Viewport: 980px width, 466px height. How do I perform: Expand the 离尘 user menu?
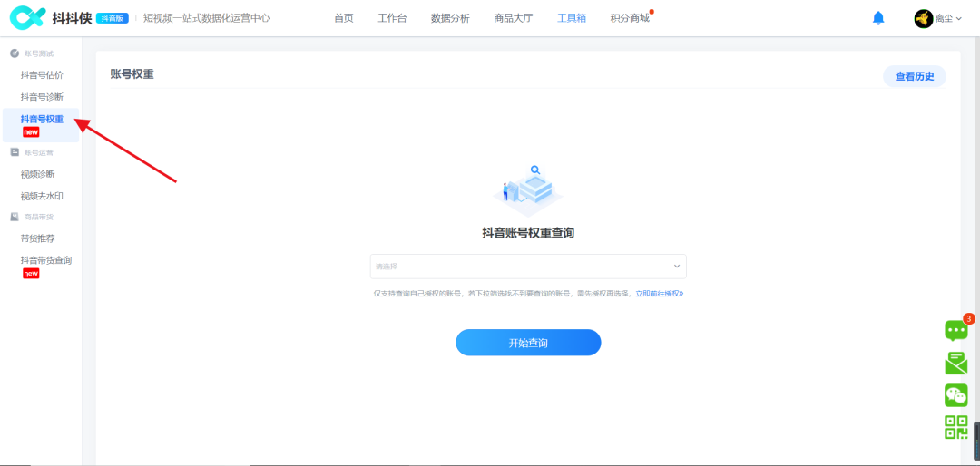tap(948, 19)
